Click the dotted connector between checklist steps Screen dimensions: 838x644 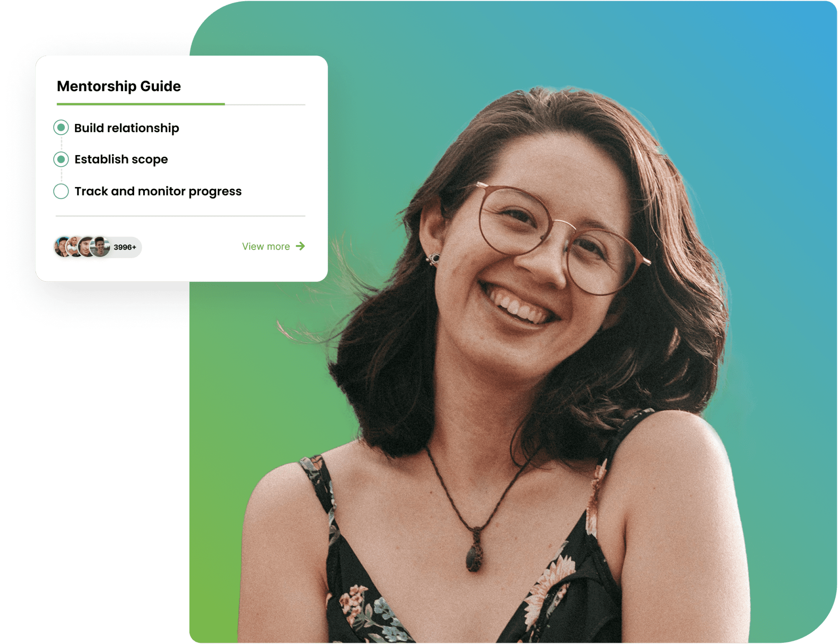coord(61,143)
